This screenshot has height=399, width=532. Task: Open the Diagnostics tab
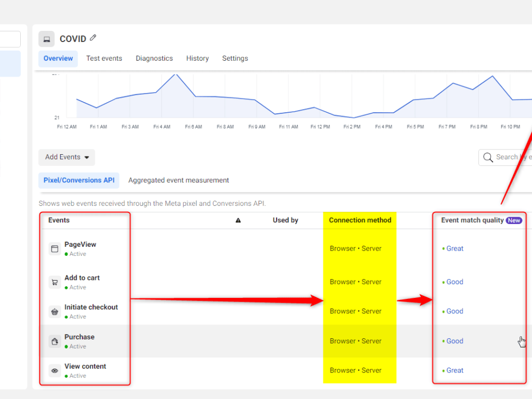point(154,59)
